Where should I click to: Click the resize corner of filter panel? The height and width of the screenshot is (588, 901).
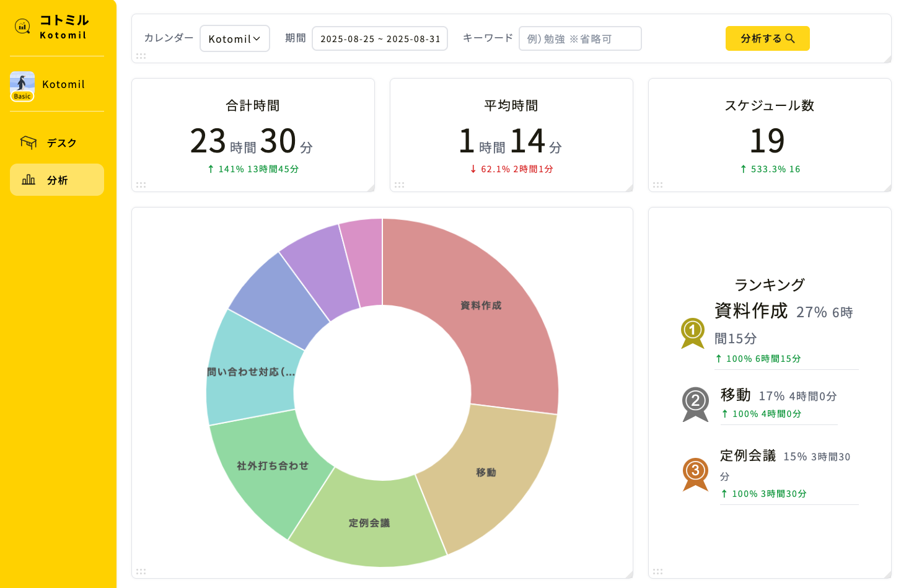click(887, 59)
